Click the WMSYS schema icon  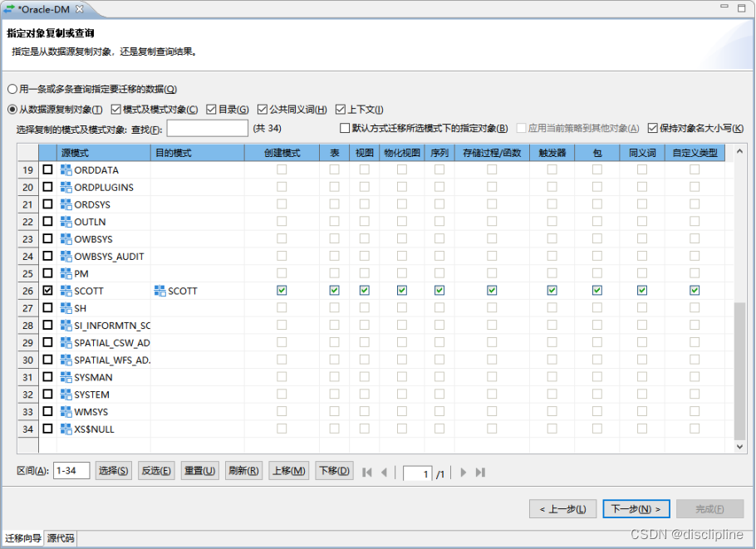(66, 412)
